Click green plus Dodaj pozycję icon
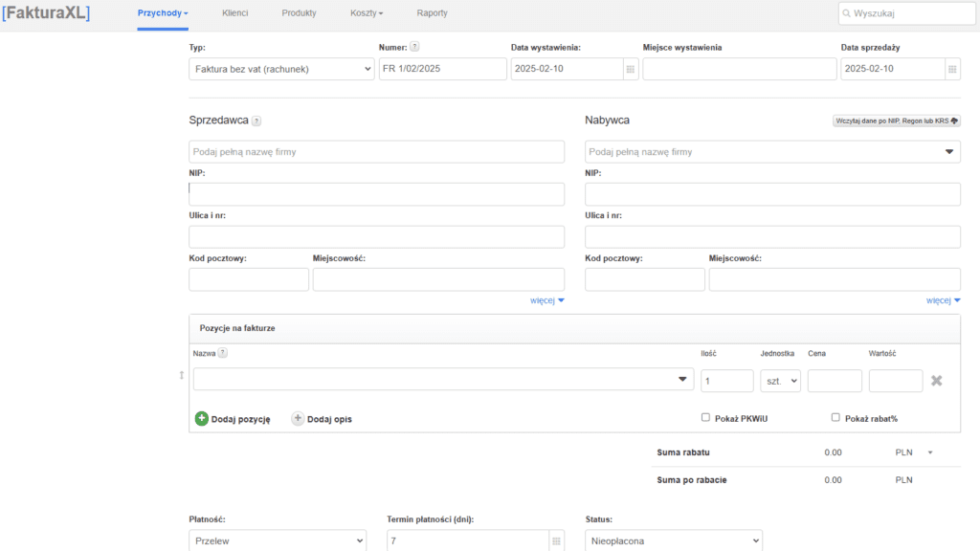Viewport: 980px width, 551px height. pyautogui.click(x=202, y=419)
